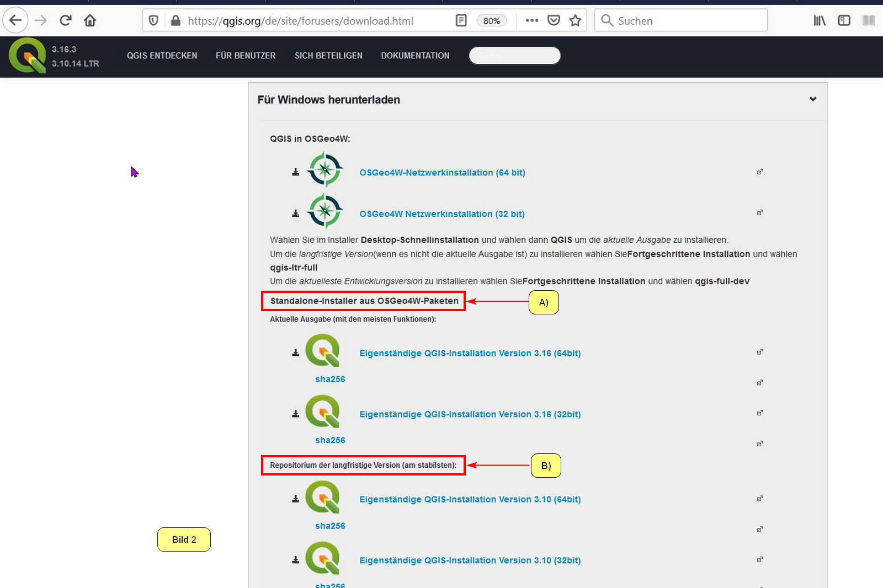Save page to Pocket icon

(554, 21)
